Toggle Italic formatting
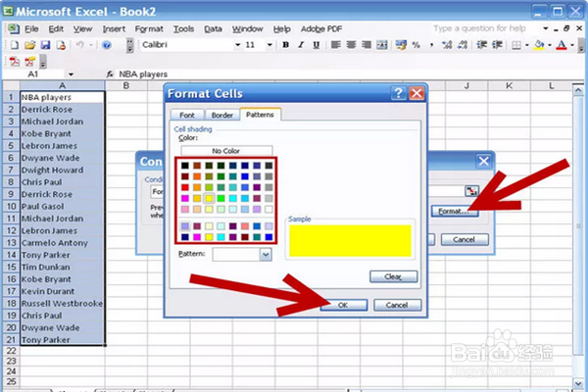Viewport: 588px width, 392px height. [x=301, y=45]
